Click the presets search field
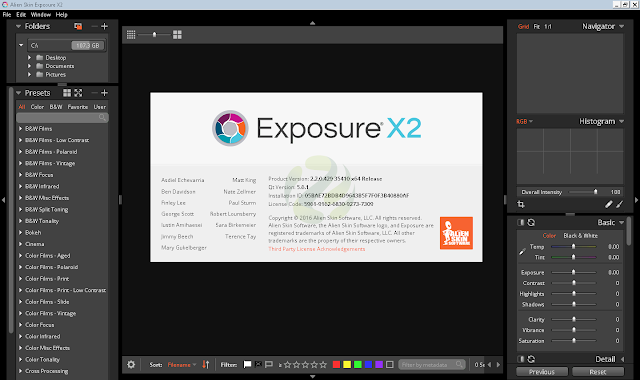 point(62,118)
